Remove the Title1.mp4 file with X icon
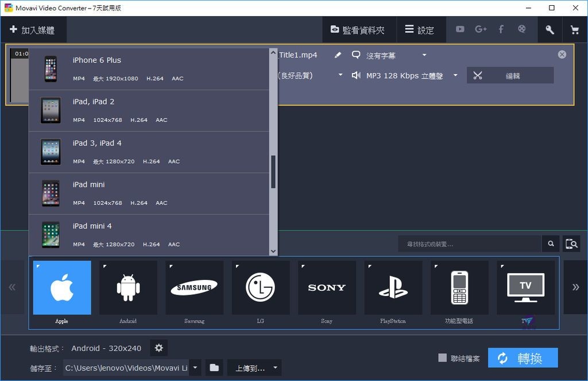588x381 pixels. (562, 55)
